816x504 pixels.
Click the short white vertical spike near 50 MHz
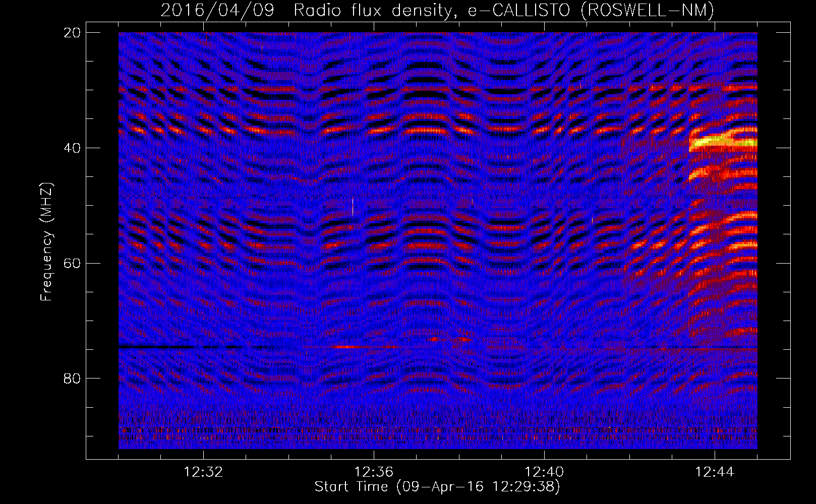[353, 207]
